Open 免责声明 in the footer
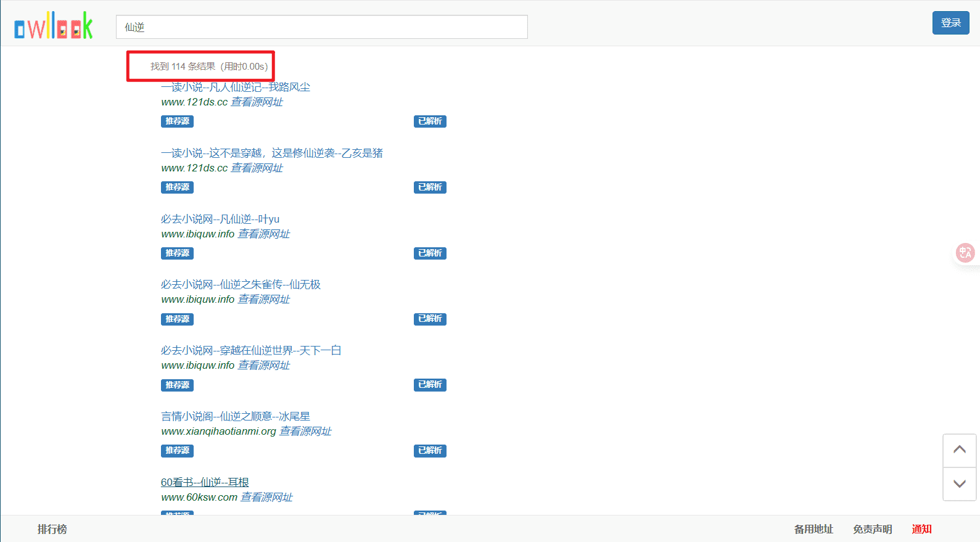The image size is (980, 542). [873, 529]
